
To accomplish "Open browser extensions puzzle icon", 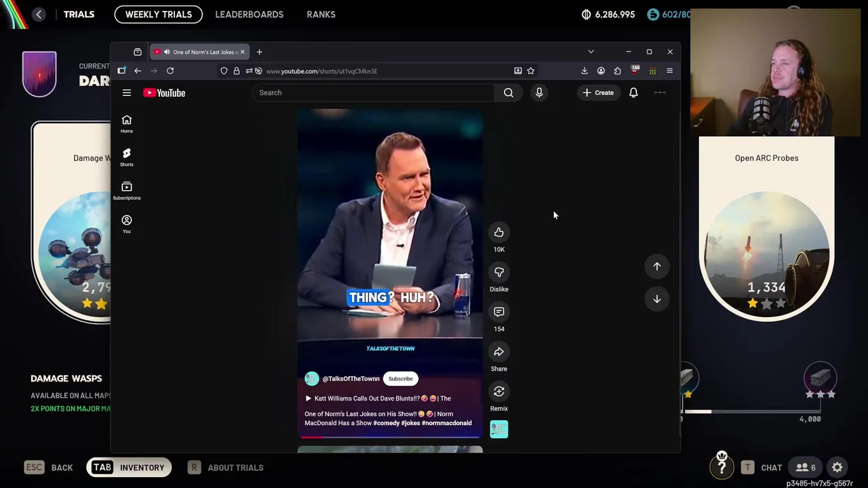I will pos(617,70).
